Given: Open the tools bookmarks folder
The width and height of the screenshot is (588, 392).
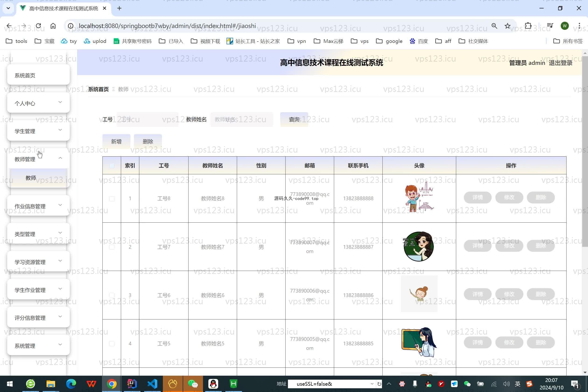Looking at the screenshot, I should click(16, 41).
